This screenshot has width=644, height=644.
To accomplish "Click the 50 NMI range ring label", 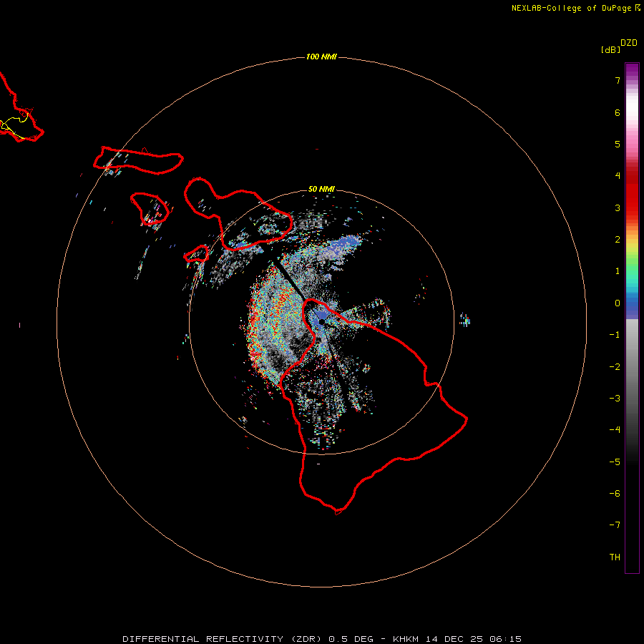I will click(x=321, y=189).
